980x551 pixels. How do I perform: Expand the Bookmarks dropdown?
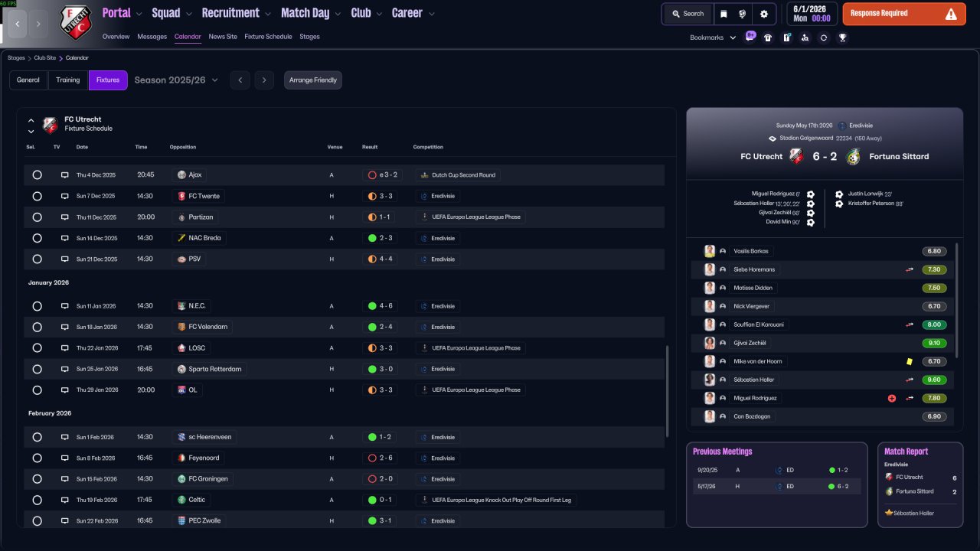point(713,37)
